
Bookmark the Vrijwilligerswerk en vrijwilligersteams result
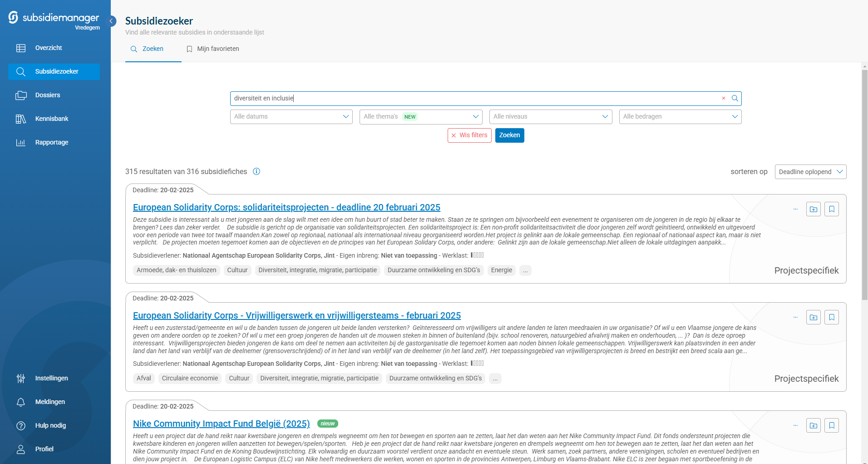[832, 317]
